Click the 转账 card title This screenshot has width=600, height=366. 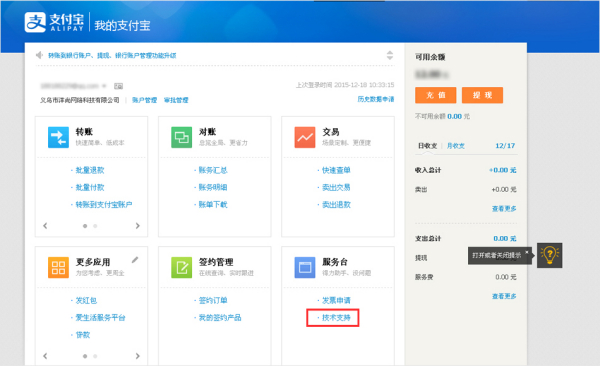pos(84,132)
